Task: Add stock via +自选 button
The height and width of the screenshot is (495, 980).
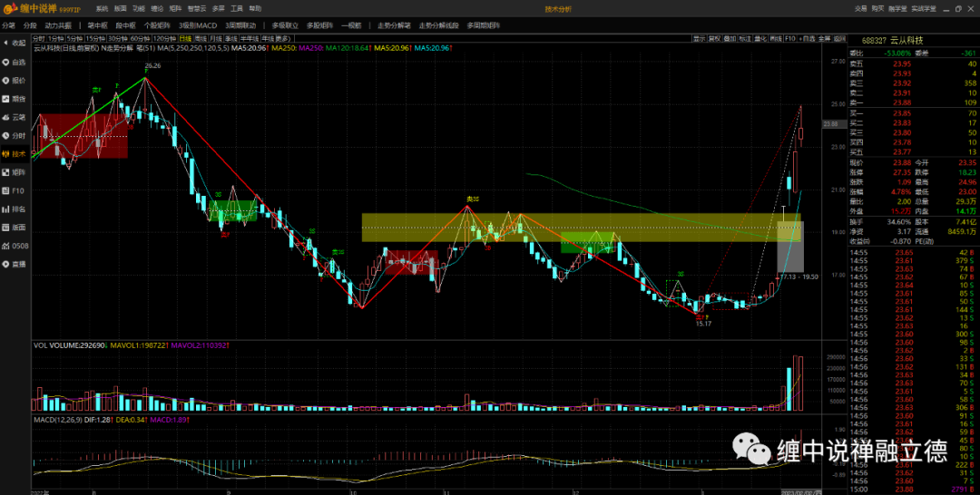Action: click(807, 39)
